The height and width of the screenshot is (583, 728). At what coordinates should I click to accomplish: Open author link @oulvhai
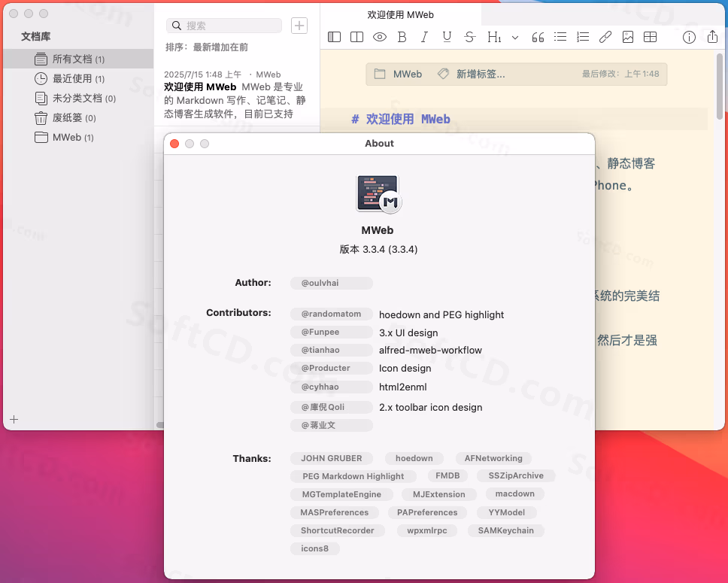(332, 283)
